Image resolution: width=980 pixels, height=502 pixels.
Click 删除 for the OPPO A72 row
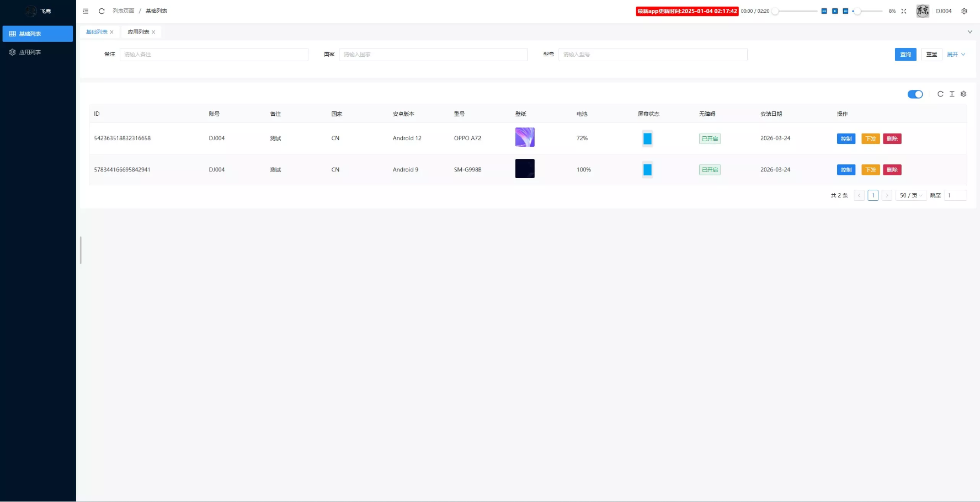pos(892,138)
